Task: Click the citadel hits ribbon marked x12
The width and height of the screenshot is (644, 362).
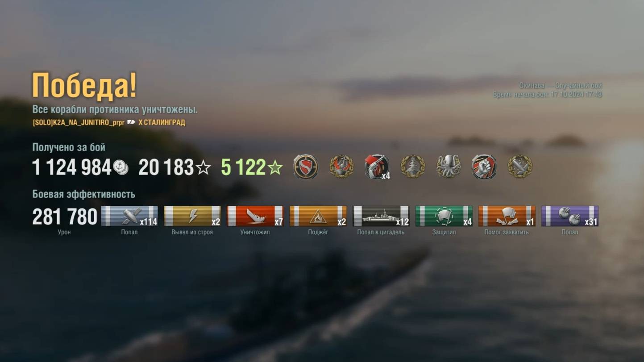Action: [381, 216]
